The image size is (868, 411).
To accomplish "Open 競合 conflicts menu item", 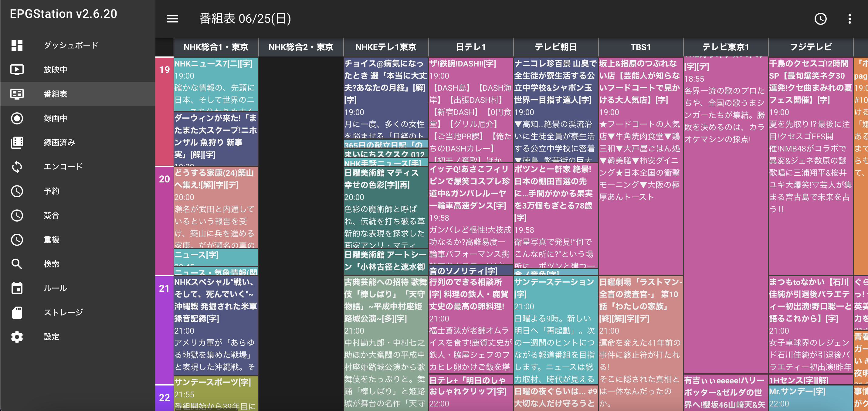I will tap(52, 215).
